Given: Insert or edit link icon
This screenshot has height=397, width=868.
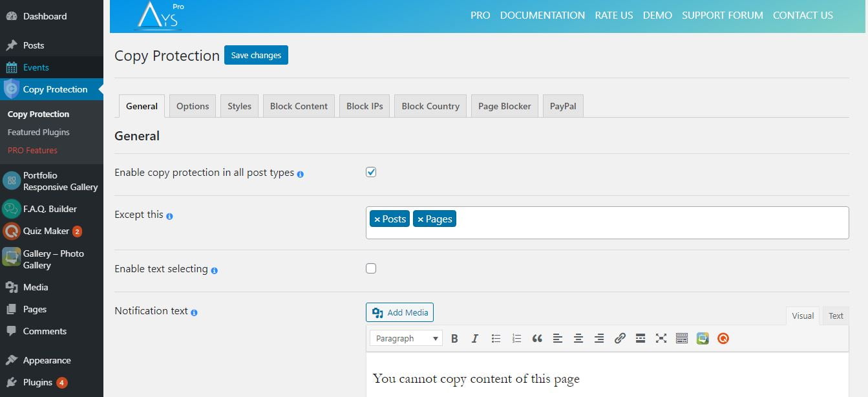Looking at the screenshot, I should tap(620, 338).
